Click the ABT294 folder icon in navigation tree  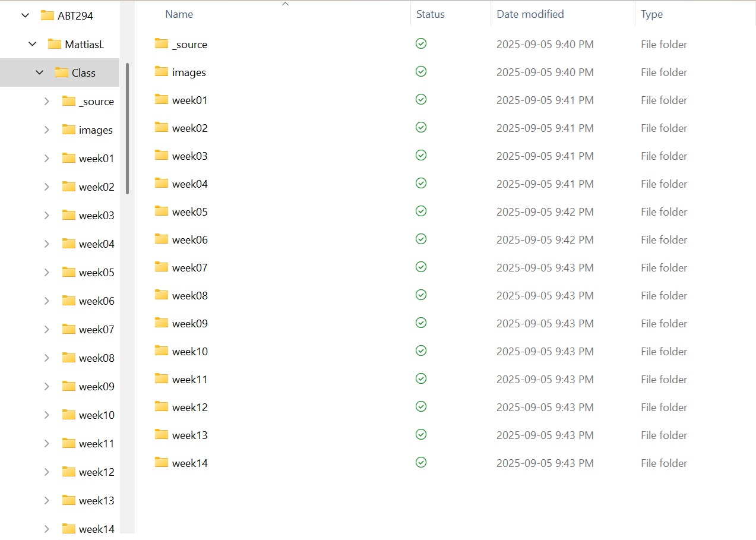[48, 15]
